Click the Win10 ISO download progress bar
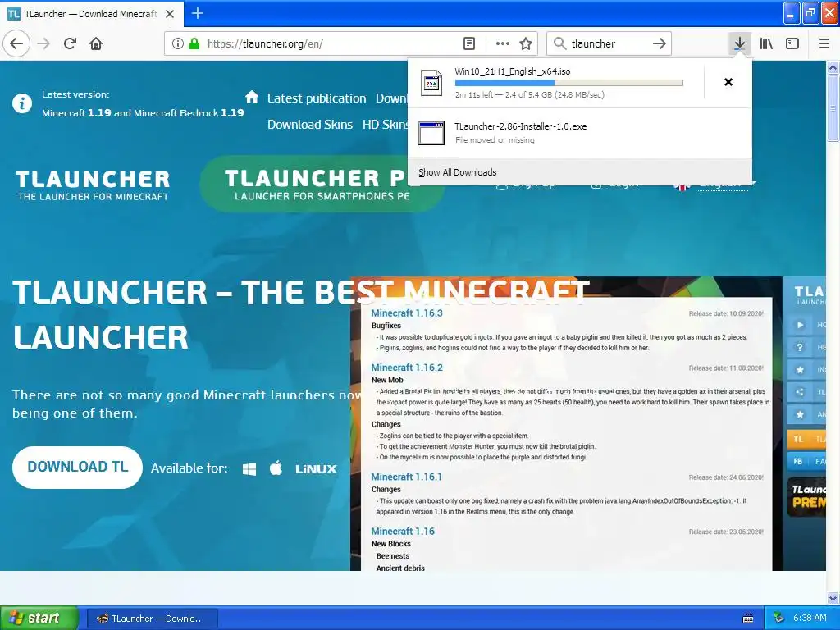This screenshot has width=840, height=630. point(569,83)
